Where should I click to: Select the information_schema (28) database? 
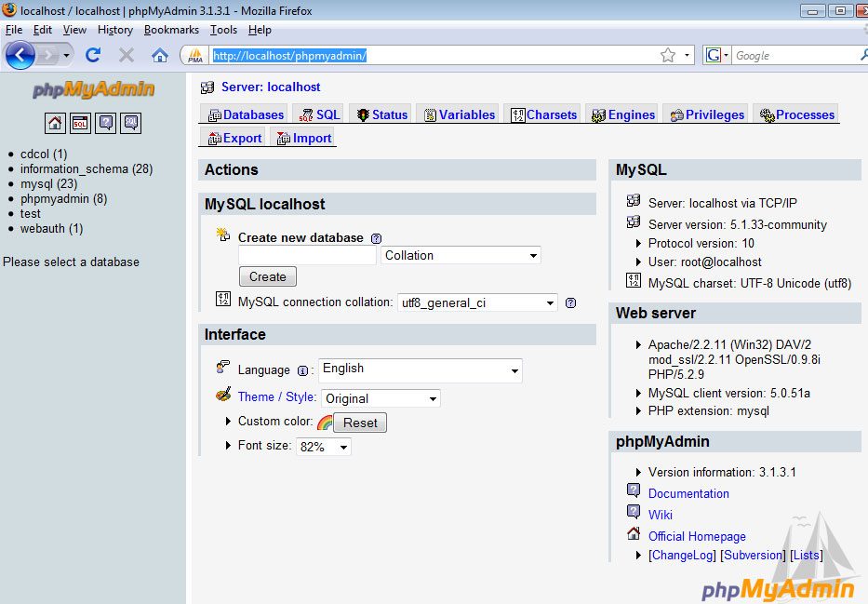[x=87, y=168]
